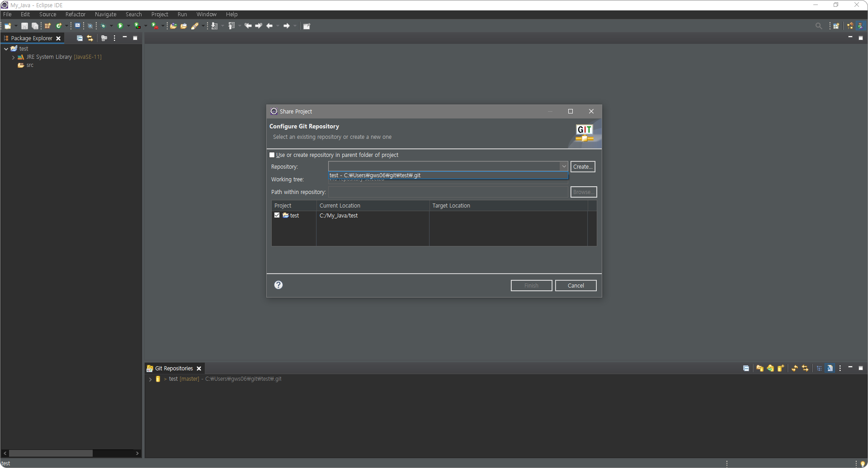Close the Package Explorer tab
The height and width of the screenshot is (468, 868).
coord(58,38)
